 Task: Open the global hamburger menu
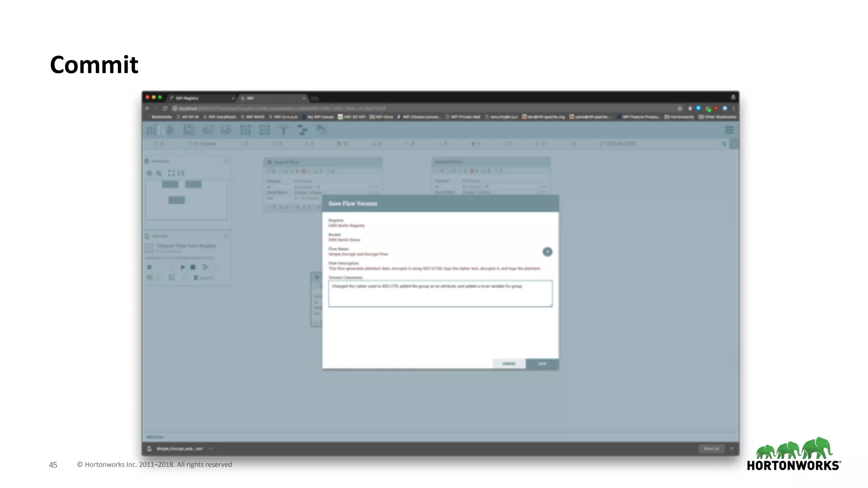(x=729, y=130)
